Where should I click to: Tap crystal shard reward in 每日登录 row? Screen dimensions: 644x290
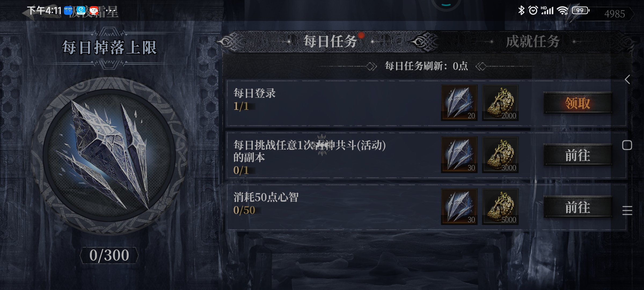[x=459, y=103]
